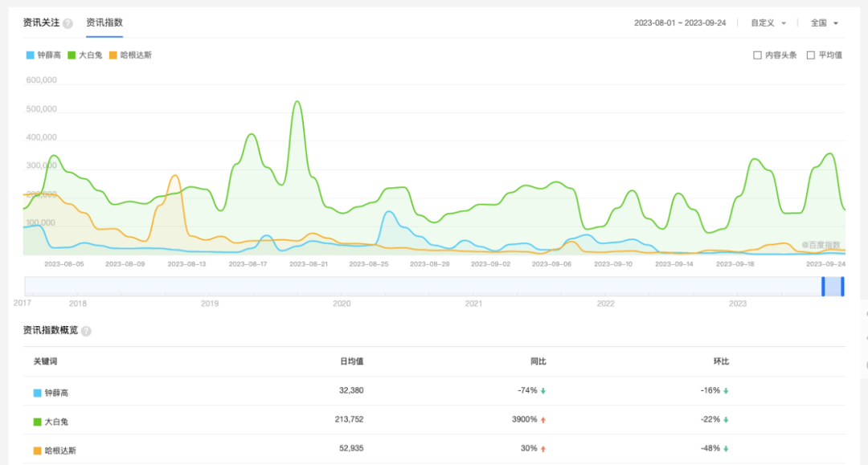868x465 pixels.
Task: Click the 2020 mark on the timeline bar
Action: [342, 304]
